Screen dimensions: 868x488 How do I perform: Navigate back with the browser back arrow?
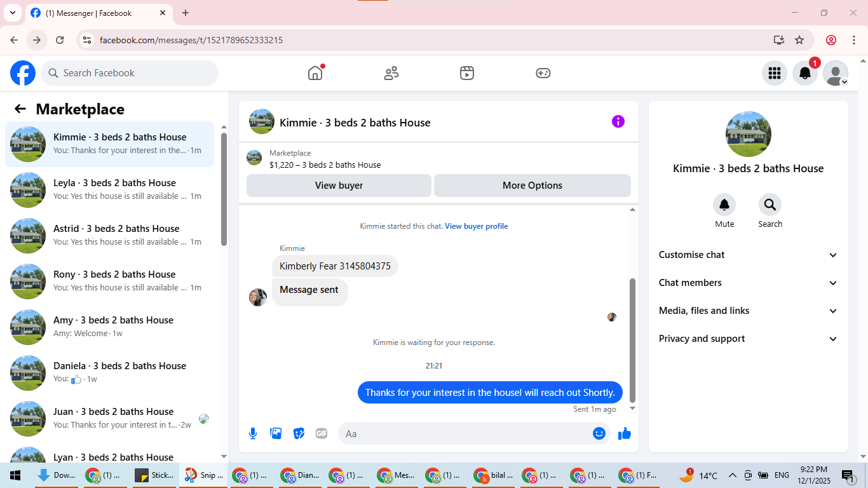tap(14, 40)
